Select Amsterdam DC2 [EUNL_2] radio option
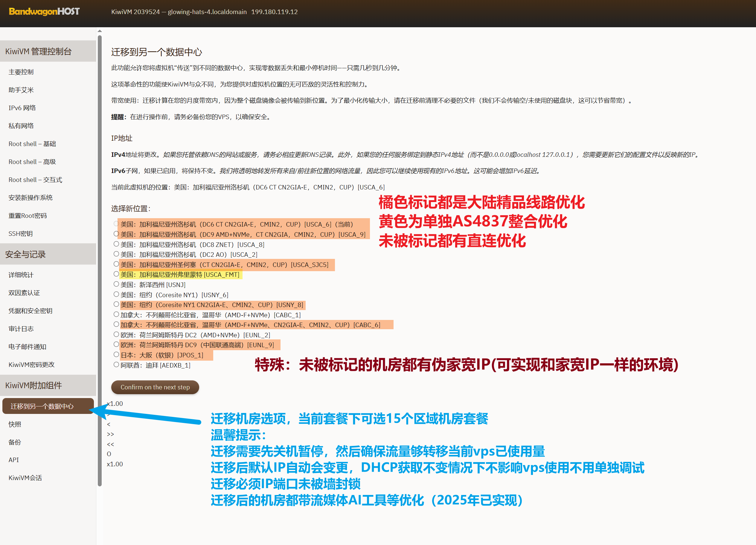Viewport: 756px width, 545px height. (x=116, y=334)
